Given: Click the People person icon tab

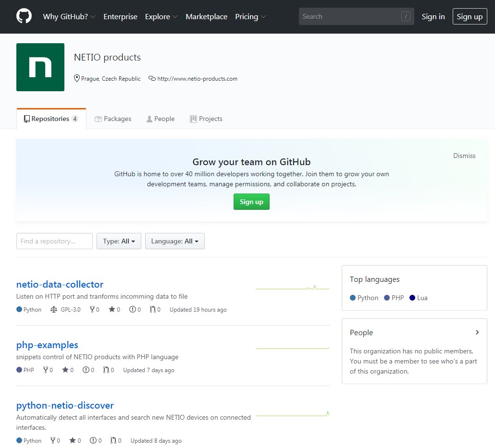Looking at the screenshot, I should (149, 119).
